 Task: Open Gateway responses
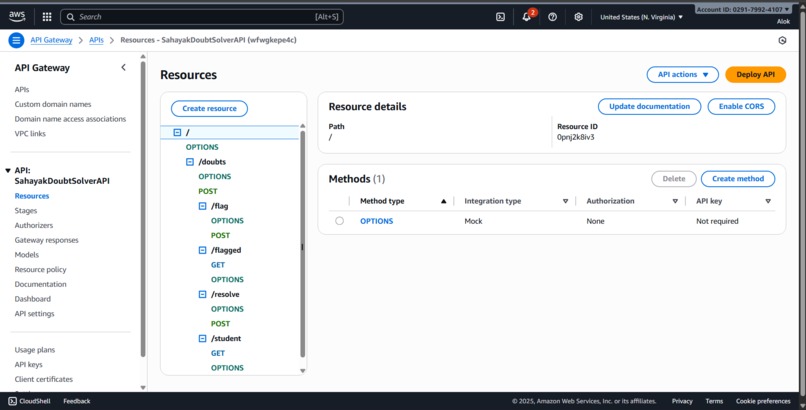47,240
